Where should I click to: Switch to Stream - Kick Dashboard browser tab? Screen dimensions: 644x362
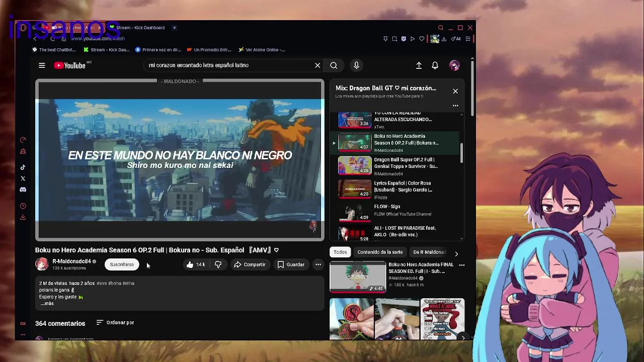point(137,28)
